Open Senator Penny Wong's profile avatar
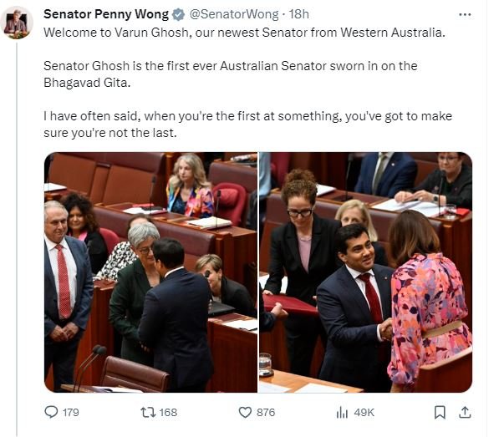Image resolution: width=504 pixels, height=437 pixels. click(17, 23)
